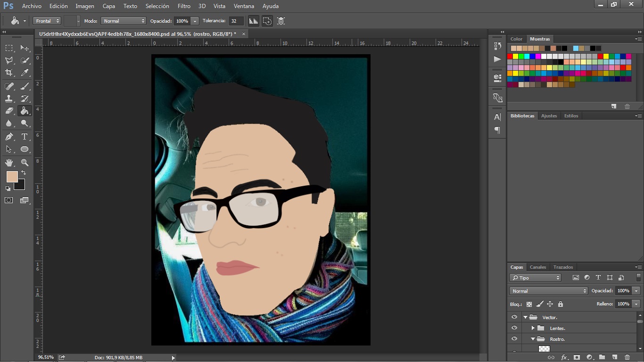Hide the Vector. group layer
The width and height of the screenshot is (644, 362).
point(514,317)
